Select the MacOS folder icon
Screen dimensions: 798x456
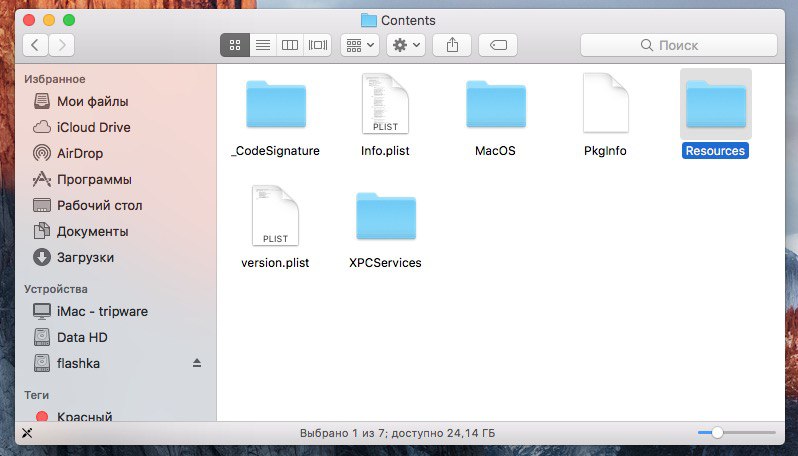[x=496, y=104]
